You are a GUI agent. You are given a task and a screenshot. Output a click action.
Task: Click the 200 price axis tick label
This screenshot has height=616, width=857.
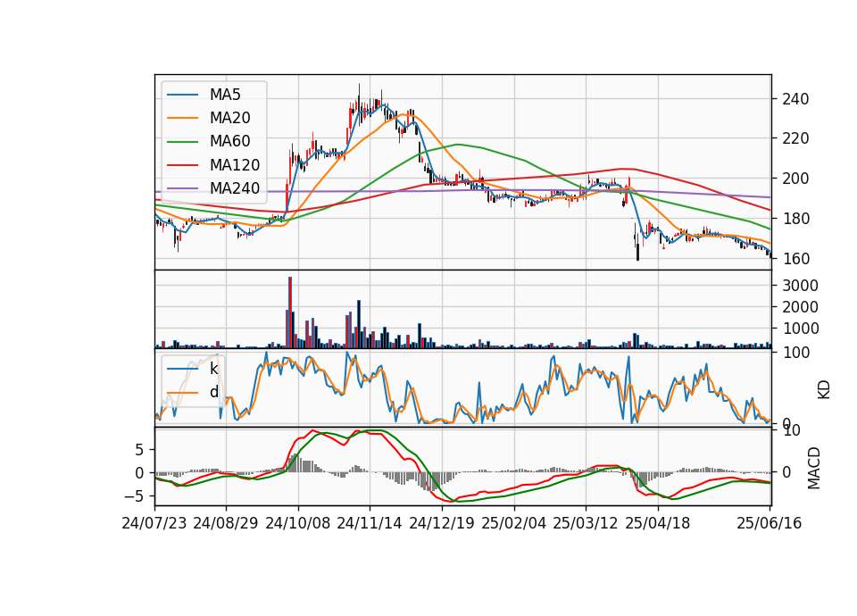[x=795, y=179]
